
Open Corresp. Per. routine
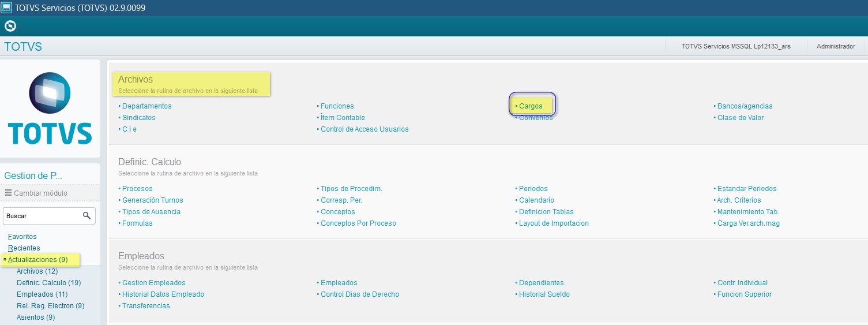click(x=341, y=200)
